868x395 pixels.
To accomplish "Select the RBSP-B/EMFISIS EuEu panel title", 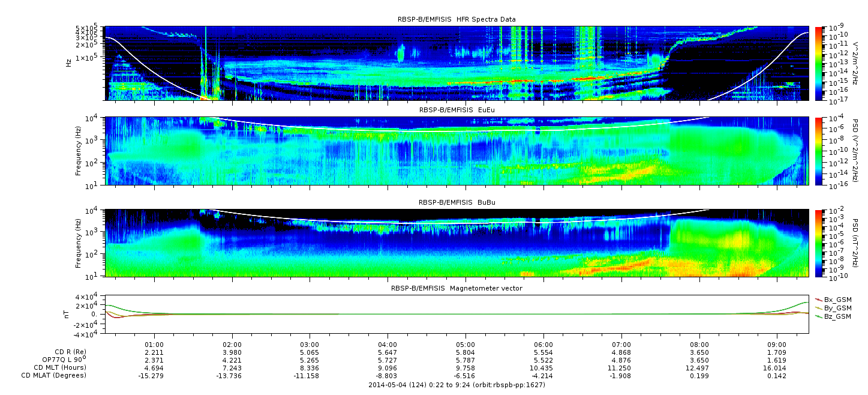I will pyautogui.click(x=456, y=110).
